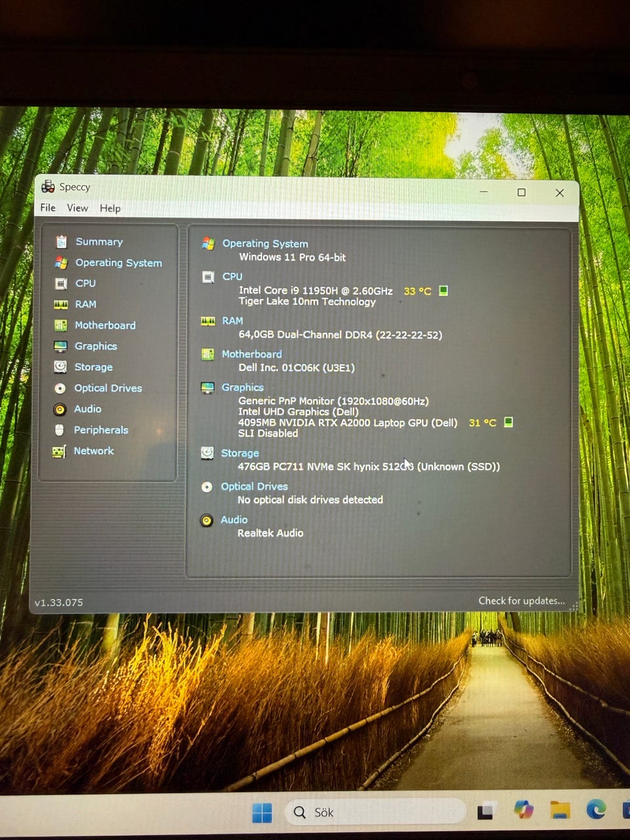Click the disc icon beside Optical Drives heading
Image resolution: width=630 pixels, height=840 pixels.
coord(207,486)
